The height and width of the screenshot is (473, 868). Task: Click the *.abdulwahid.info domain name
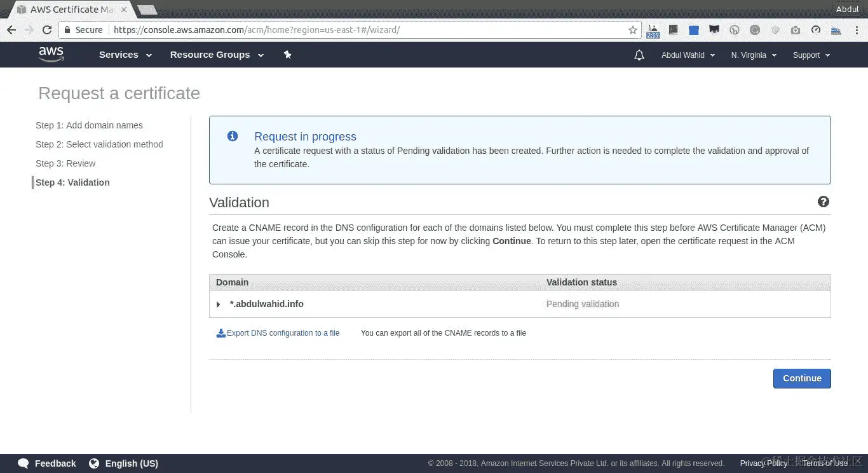point(267,304)
